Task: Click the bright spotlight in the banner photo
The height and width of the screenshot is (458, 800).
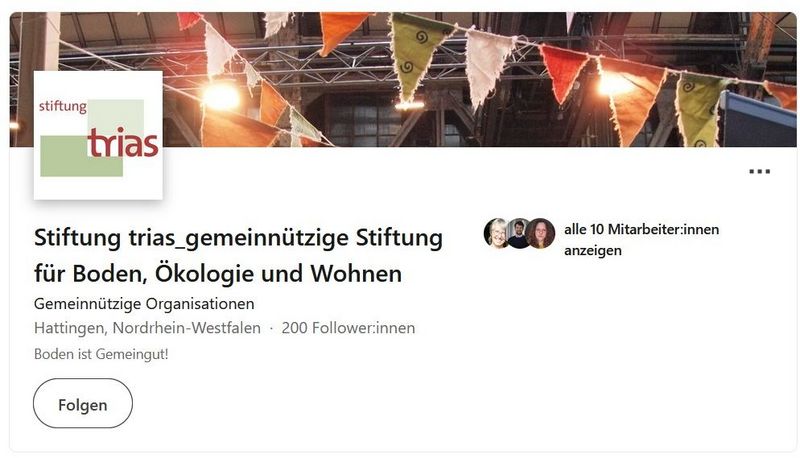Action: tap(221, 96)
